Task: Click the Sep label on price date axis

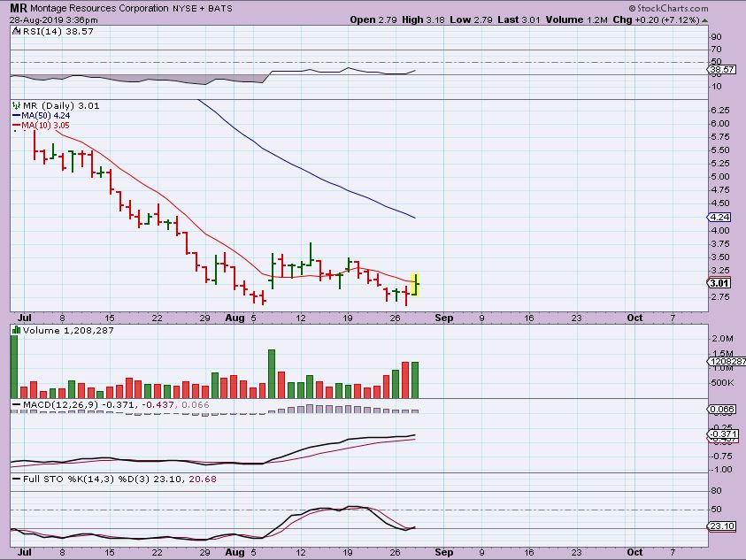Action: [444, 315]
